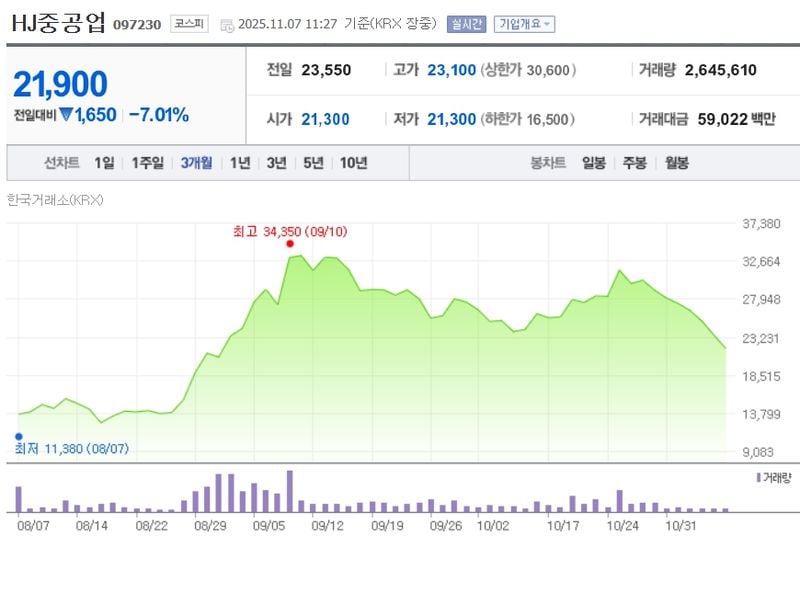Viewport: 800px width, 592px height.
Task: Open the 일봉 daily candle chart
Action: click(x=594, y=163)
